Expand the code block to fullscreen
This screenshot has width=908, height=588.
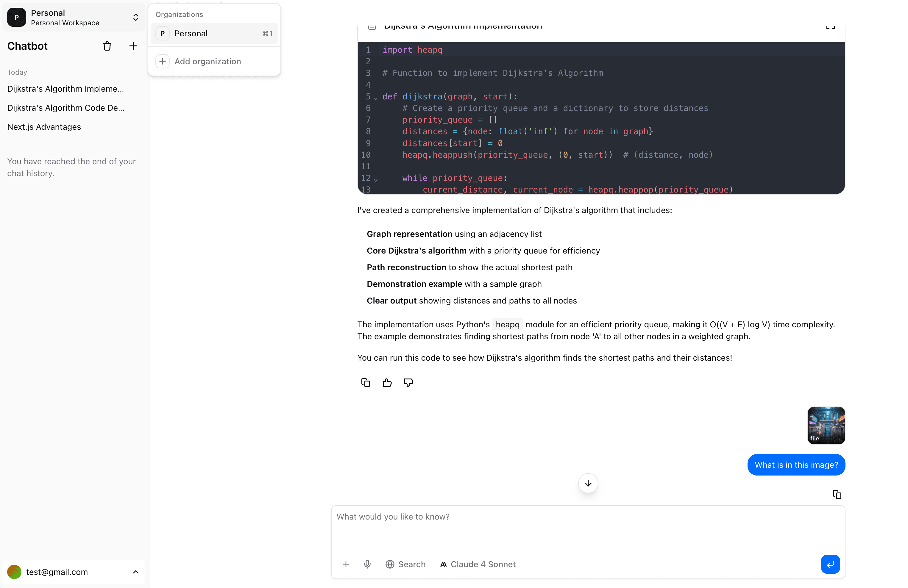pyautogui.click(x=831, y=27)
